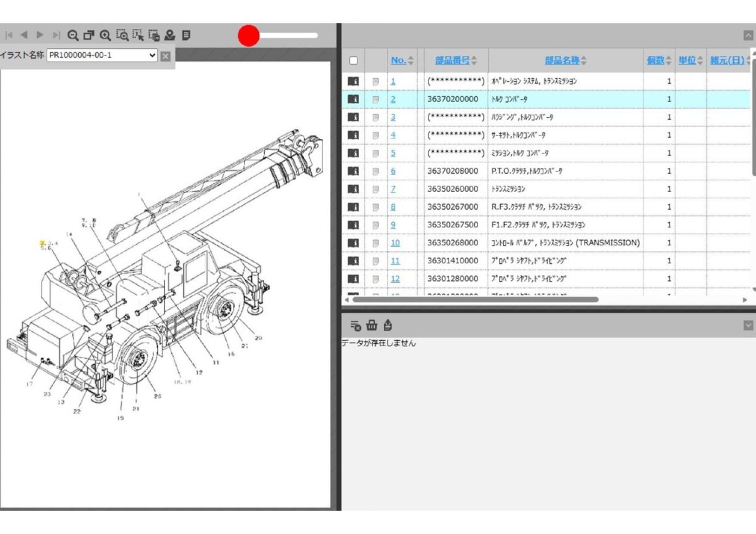
Task: Close the illustration name bar with X
Action: pos(165,56)
